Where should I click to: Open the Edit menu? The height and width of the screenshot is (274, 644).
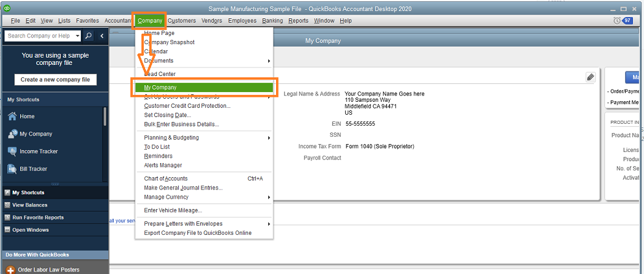click(31, 21)
